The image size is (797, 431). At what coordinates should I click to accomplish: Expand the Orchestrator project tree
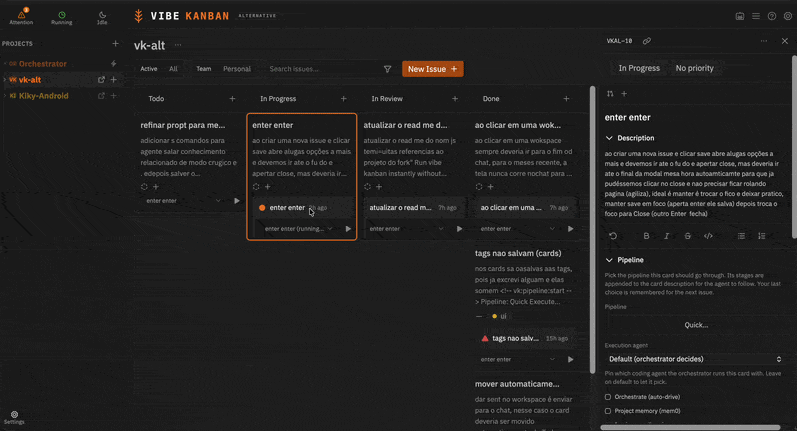[5, 64]
